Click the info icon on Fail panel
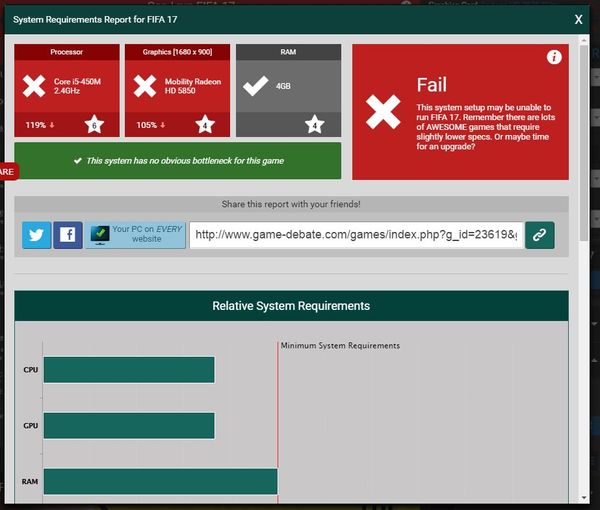This screenshot has width=600, height=510. 554,57
